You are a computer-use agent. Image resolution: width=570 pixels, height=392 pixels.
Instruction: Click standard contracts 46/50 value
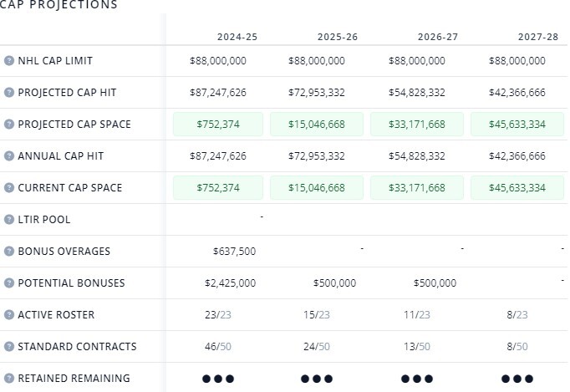[x=218, y=347]
